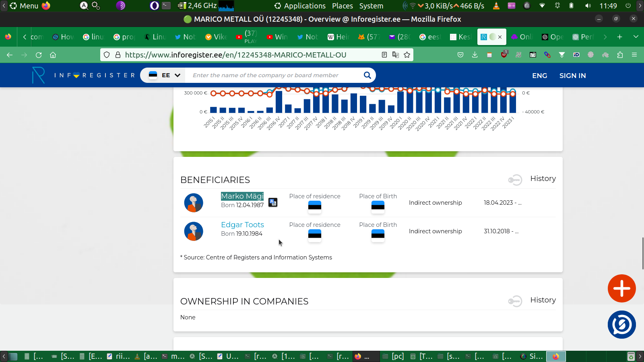Click the company name search field
Image resolution: width=644 pixels, height=362 pixels.
click(274, 75)
